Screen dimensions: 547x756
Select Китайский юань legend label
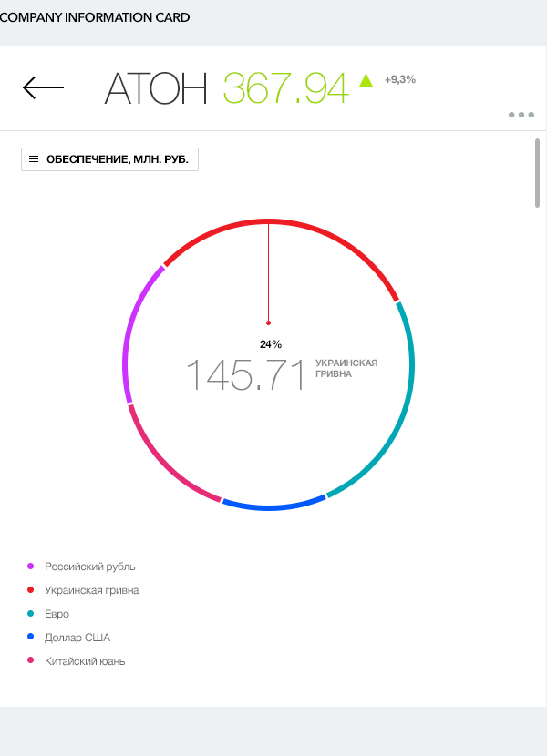(x=85, y=661)
